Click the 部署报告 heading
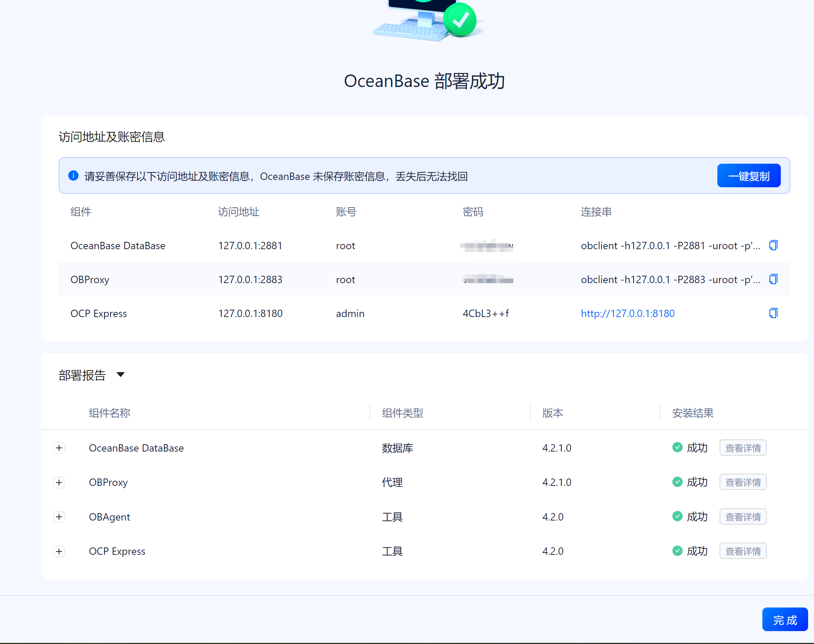The image size is (814, 644). 82,375
